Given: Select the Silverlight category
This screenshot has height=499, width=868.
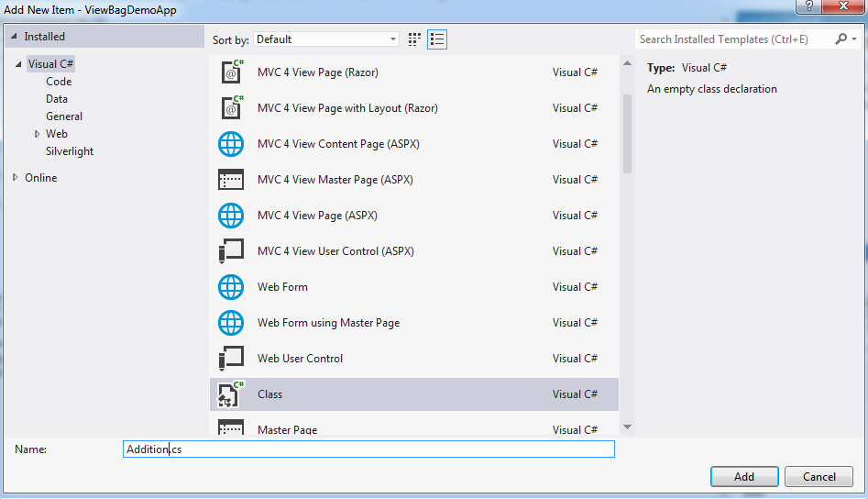Looking at the screenshot, I should coord(69,151).
